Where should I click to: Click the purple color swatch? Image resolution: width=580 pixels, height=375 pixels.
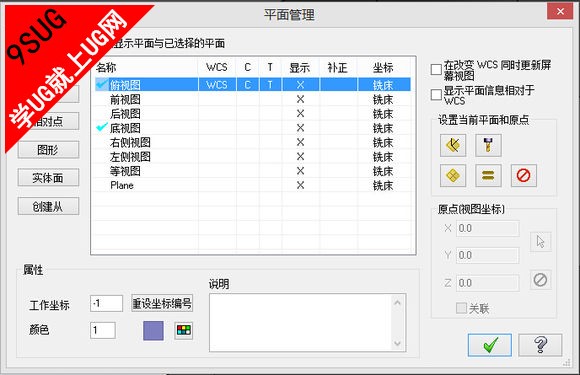(153, 330)
